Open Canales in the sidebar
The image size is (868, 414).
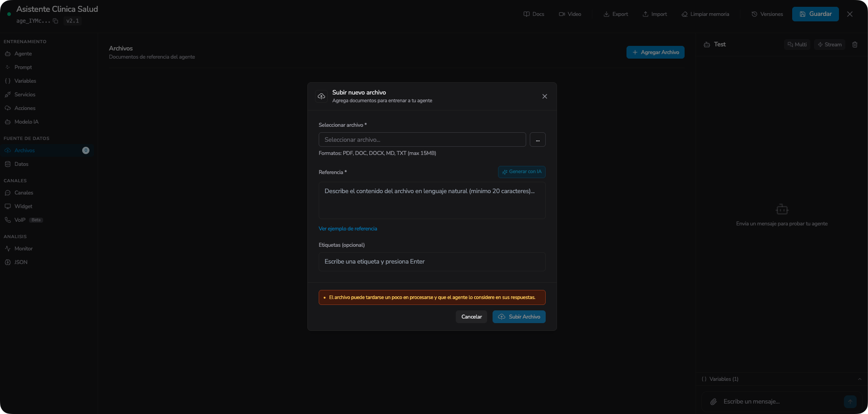pos(47,193)
